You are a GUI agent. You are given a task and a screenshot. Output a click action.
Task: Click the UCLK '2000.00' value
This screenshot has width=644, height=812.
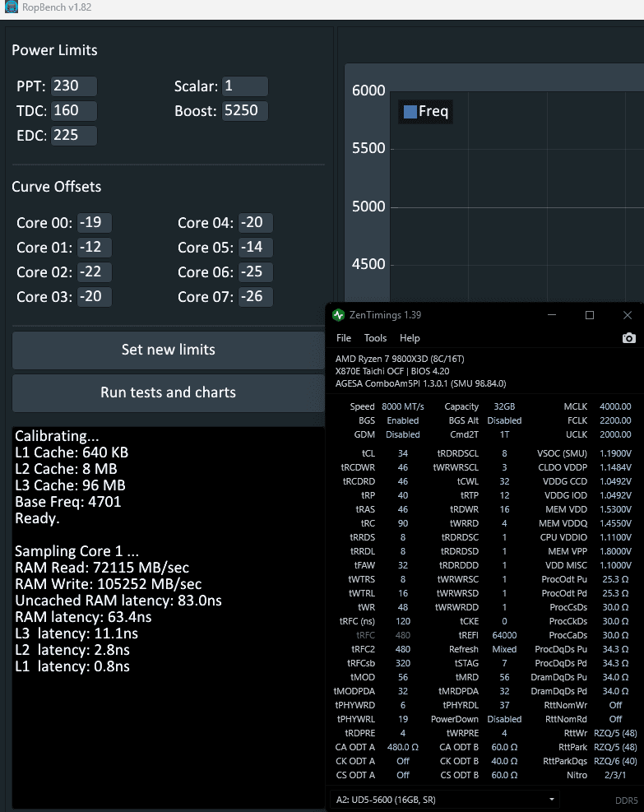click(615, 435)
